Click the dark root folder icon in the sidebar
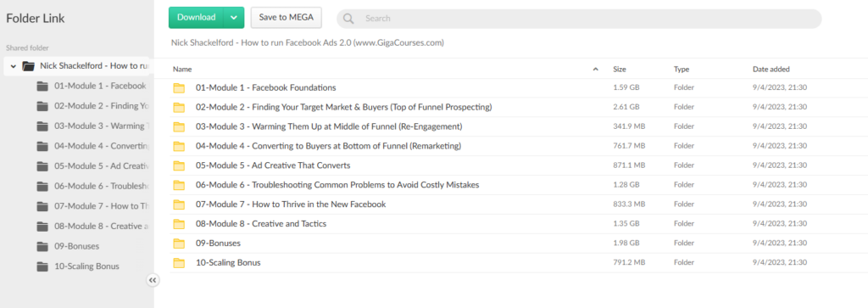Image resolution: width=868 pixels, height=308 pixels. click(x=28, y=66)
